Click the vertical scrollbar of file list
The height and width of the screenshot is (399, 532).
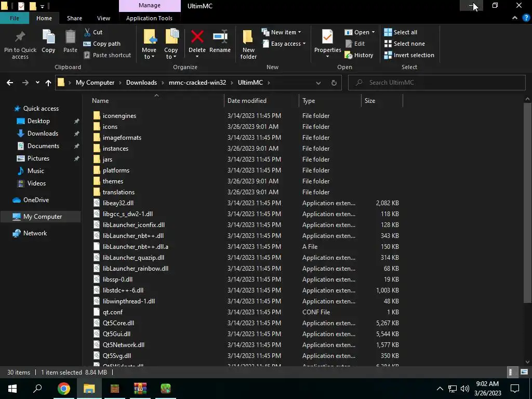pos(527,203)
